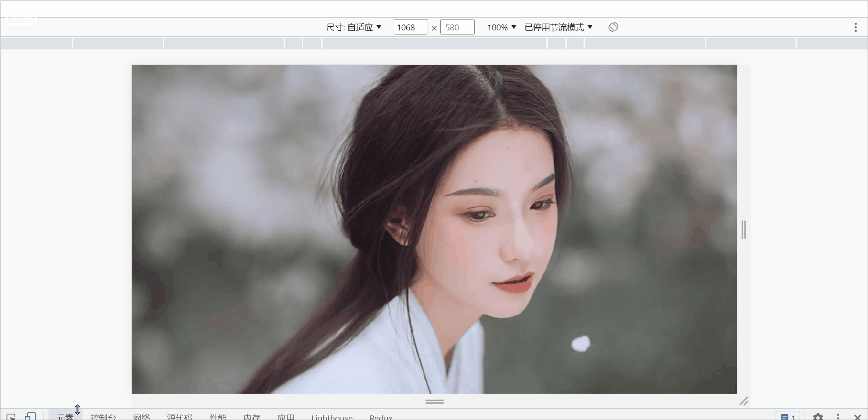
Task: Select the inspect element tool
Action: click(x=10, y=416)
